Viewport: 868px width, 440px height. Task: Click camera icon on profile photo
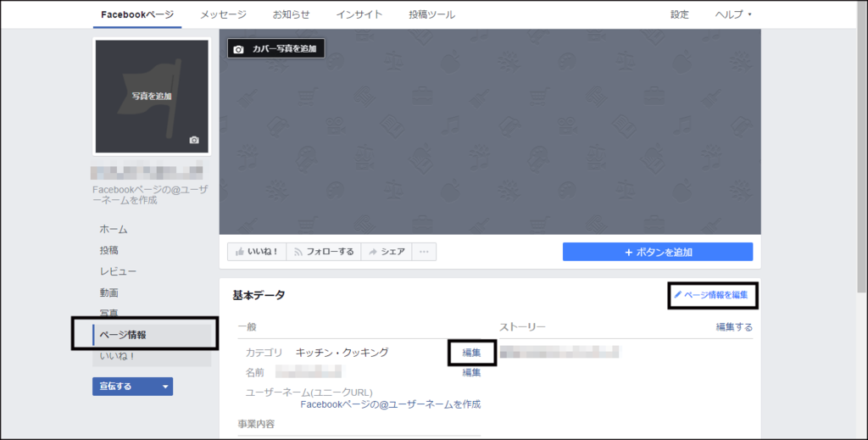(194, 140)
